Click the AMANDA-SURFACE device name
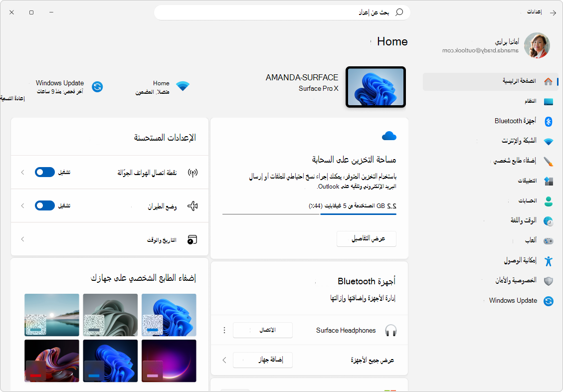 click(302, 77)
